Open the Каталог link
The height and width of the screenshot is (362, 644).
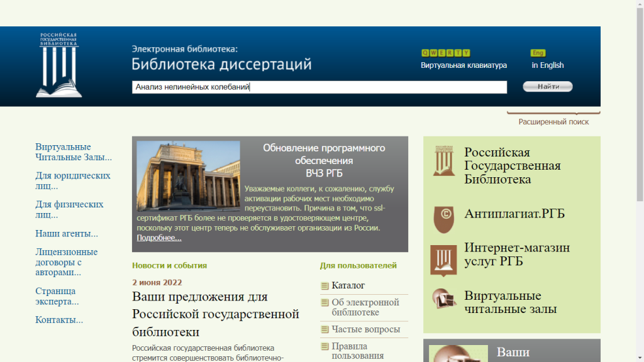348,285
